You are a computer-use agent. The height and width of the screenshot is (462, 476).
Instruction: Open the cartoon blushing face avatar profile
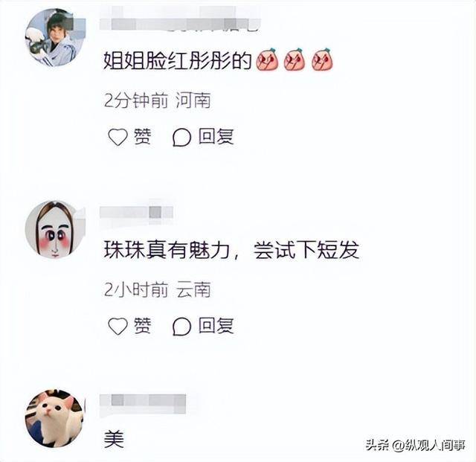coord(54,229)
